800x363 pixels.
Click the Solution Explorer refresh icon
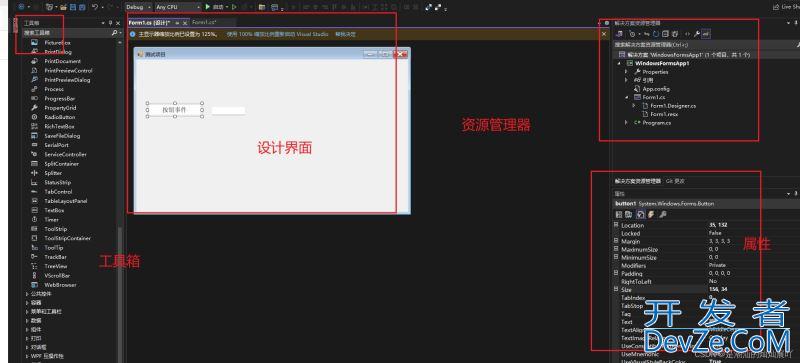coord(657,34)
